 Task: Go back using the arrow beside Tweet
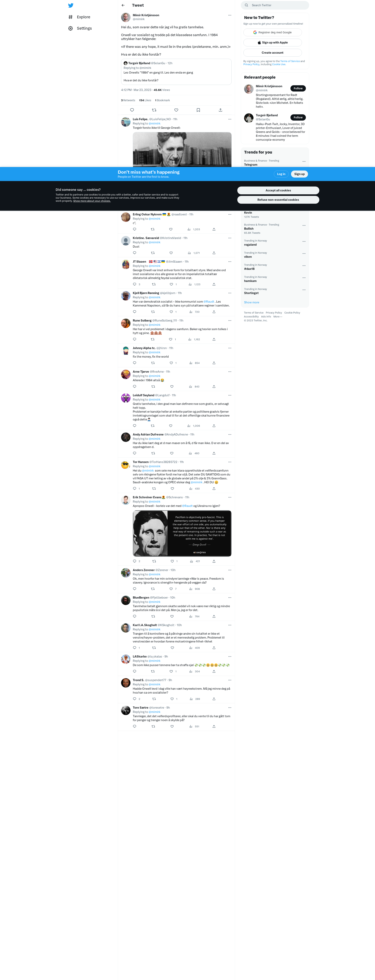123,5
